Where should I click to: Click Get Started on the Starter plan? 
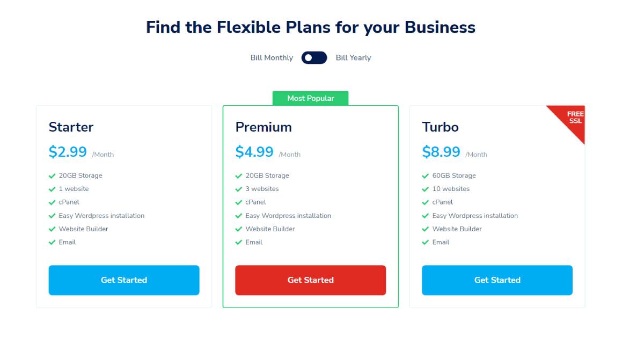click(124, 280)
